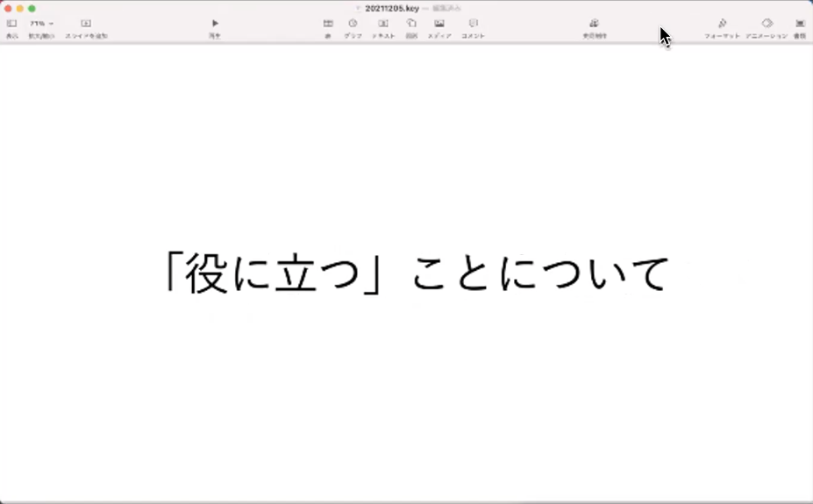Insert a chart with the グラフ icon

point(353,29)
